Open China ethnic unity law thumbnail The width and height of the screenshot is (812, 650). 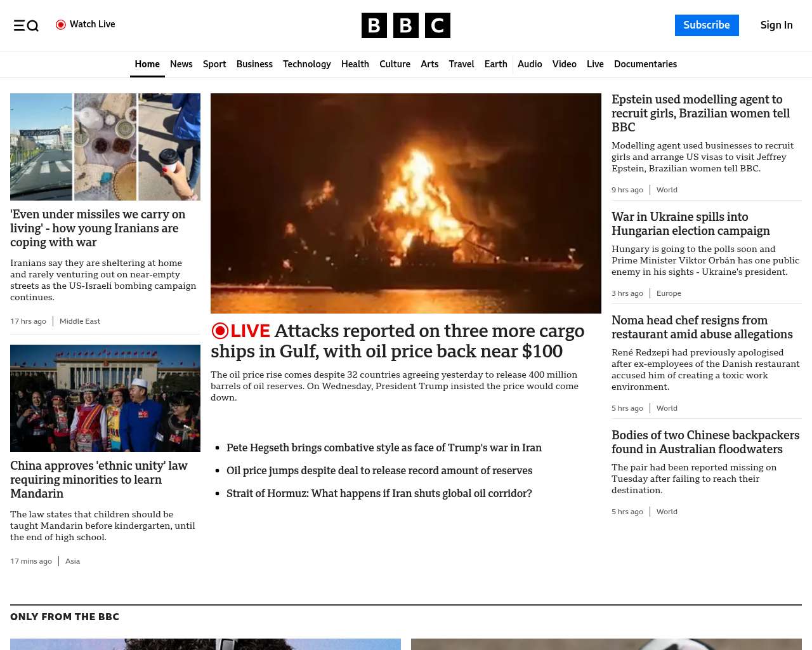[x=105, y=399]
